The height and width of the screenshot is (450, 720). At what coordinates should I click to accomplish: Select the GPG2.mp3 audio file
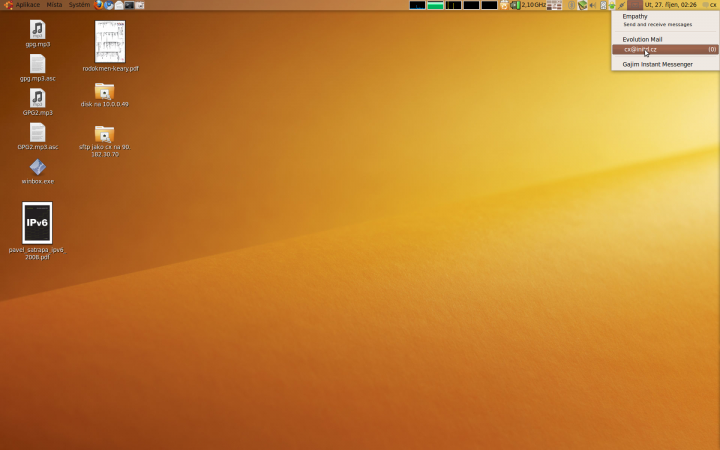pos(38,102)
